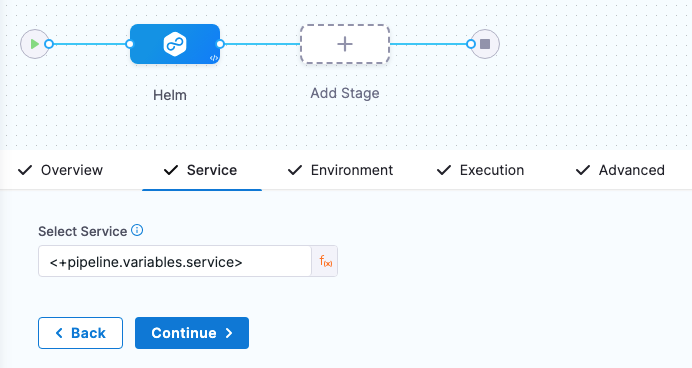
Task: Click the orange f(x) expression icon
Action: point(325,262)
